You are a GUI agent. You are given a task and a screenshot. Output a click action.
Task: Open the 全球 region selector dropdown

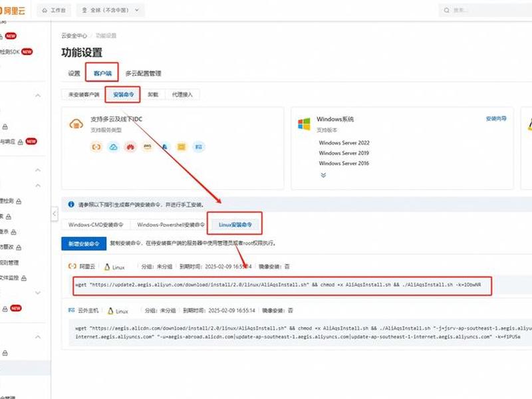[110, 11]
